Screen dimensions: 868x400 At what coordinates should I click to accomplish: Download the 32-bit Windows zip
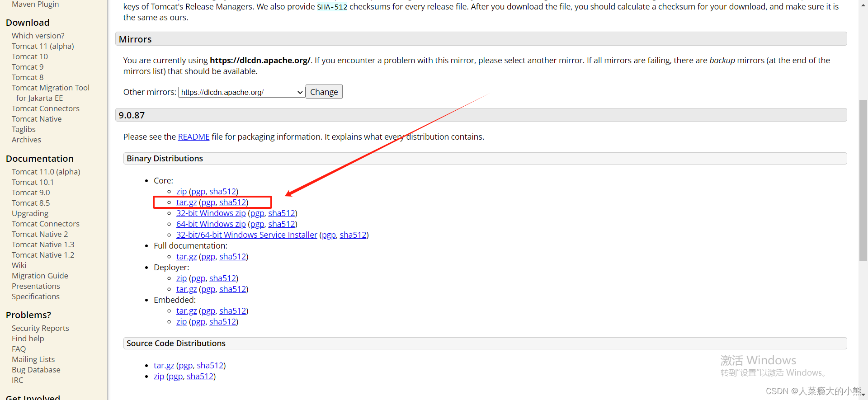[x=211, y=213]
